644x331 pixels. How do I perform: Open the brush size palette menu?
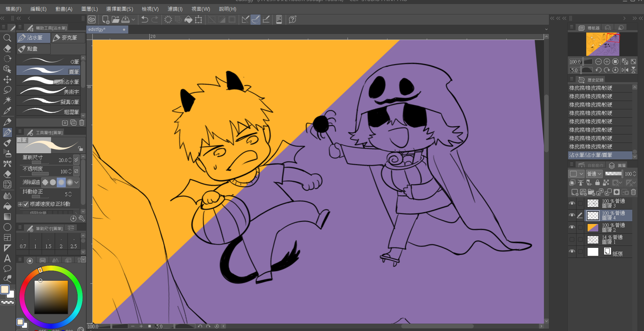coord(20,228)
